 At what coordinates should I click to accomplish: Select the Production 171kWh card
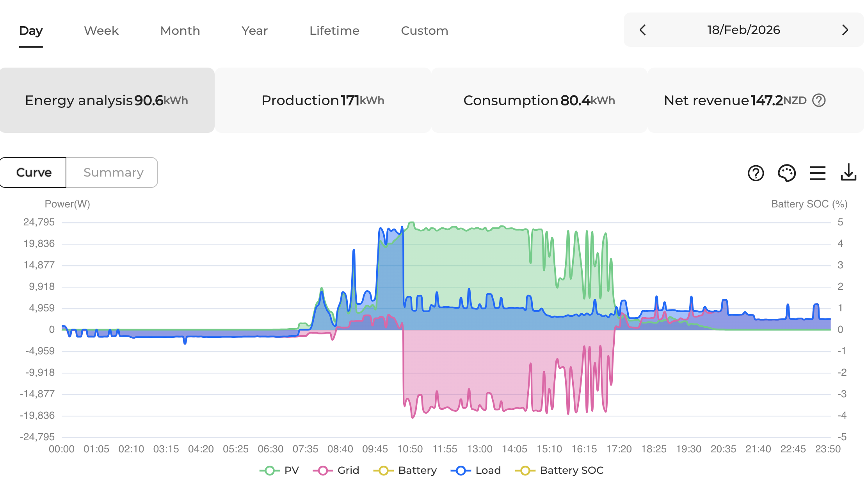323,100
